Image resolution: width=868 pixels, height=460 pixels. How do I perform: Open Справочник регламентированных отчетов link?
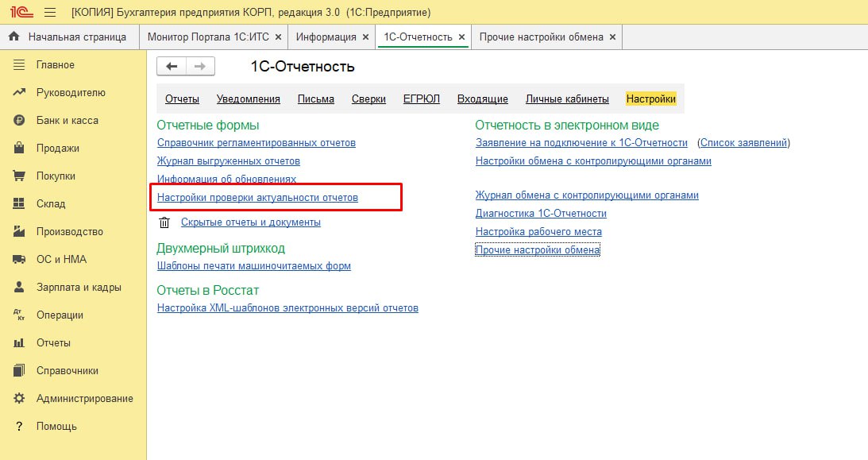pyautogui.click(x=257, y=143)
